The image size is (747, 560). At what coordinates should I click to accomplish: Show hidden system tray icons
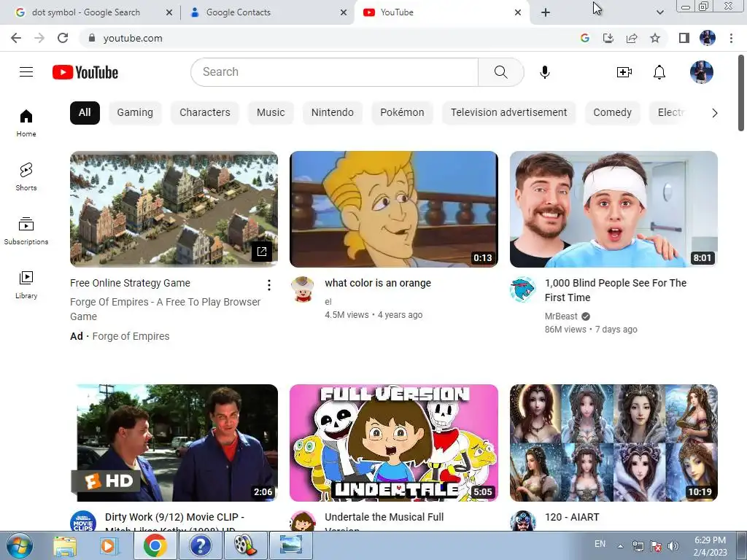click(x=620, y=546)
